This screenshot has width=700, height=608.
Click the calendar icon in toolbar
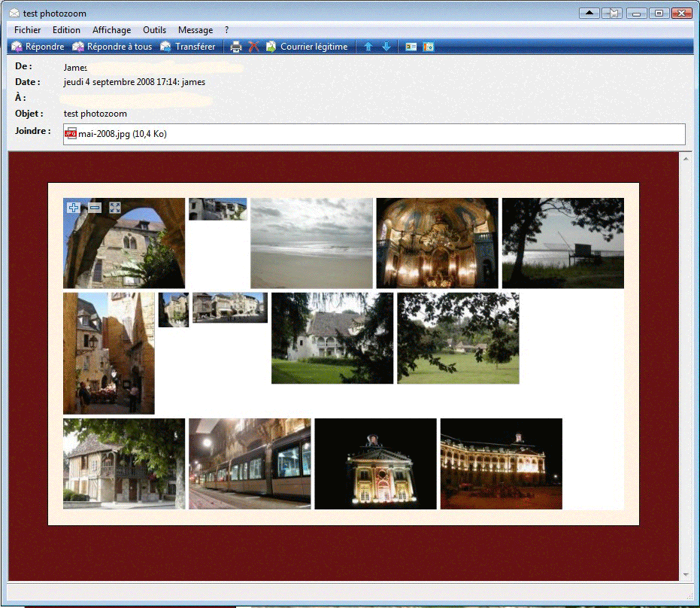(429, 47)
